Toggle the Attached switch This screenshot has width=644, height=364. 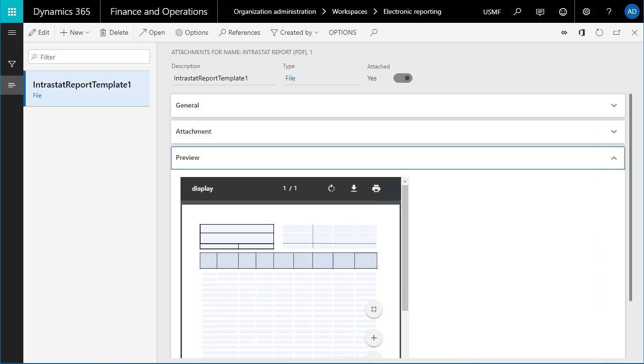[403, 78]
